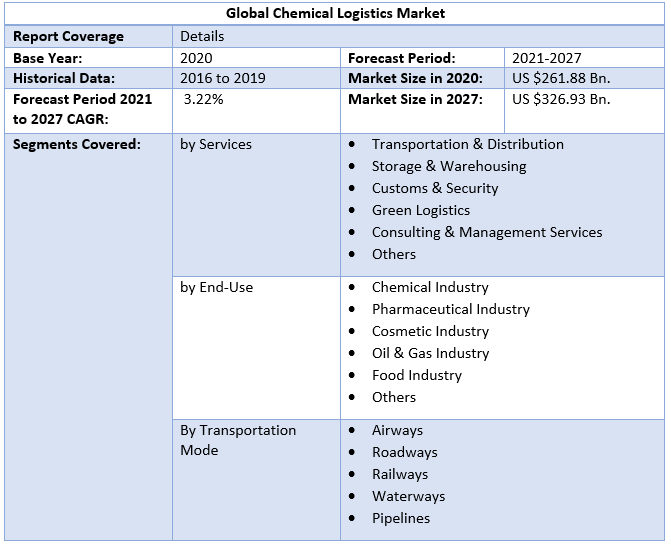
Task: Click the US $326.93 Bn. market size cell
Action: pos(561,99)
